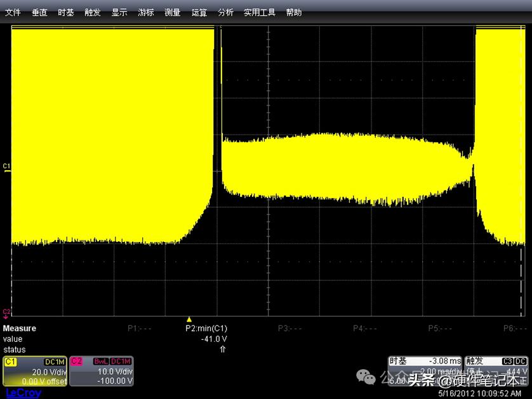Click the Measure table label
Screen dimensions: 532x399
(20, 328)
